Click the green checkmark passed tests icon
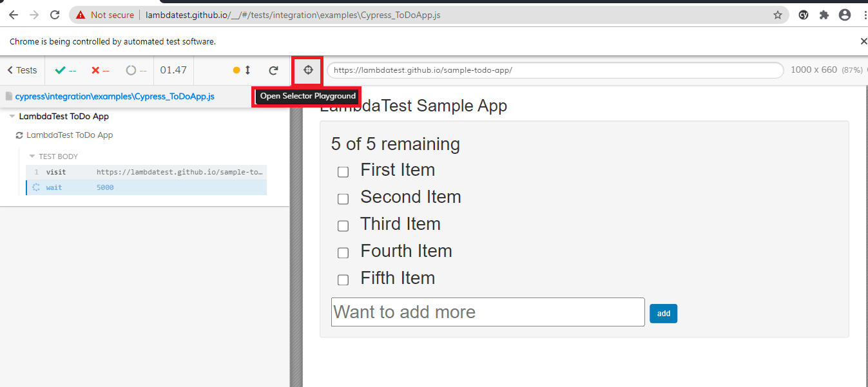 point(61,70)
